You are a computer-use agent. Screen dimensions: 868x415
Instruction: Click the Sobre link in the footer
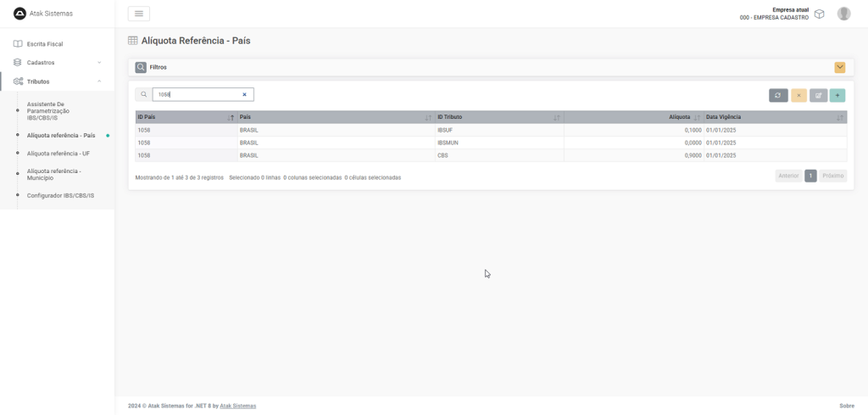(x=846, y=406)
